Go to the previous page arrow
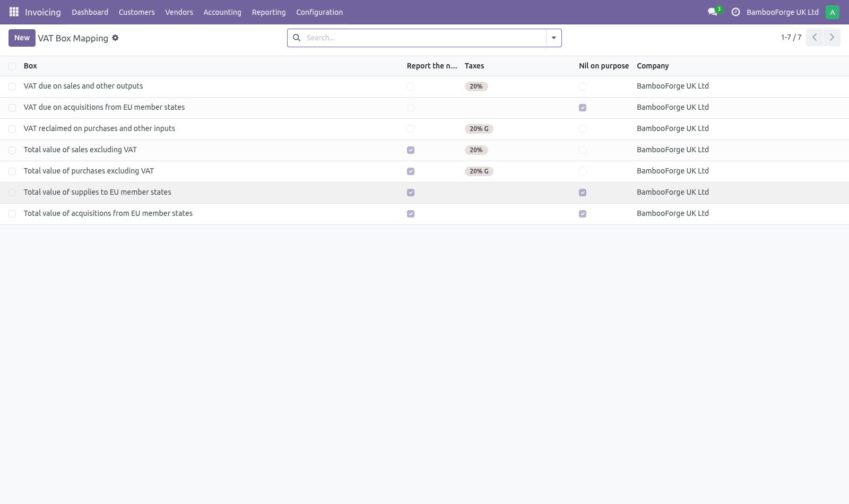The height and width of the screenshot is (504, 849). coord(815,37)
